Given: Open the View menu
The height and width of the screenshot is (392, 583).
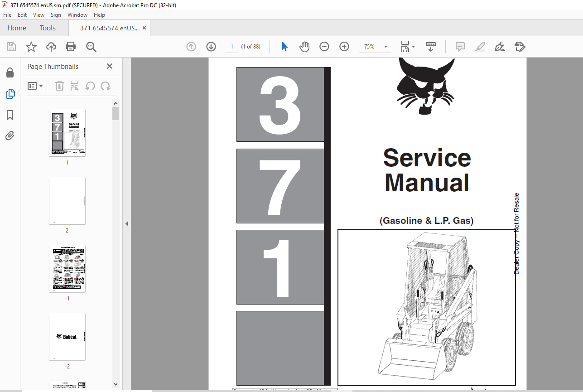Looking at the screenshot, I should point(39,15).
